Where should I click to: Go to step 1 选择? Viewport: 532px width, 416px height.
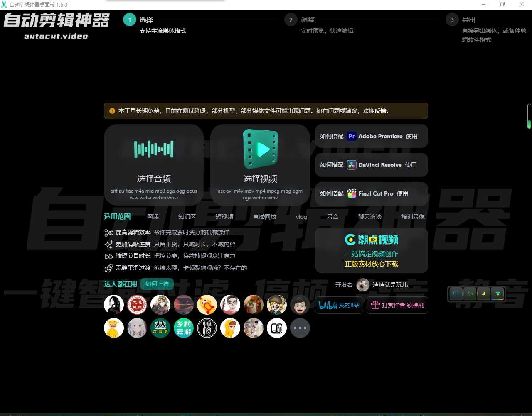146,20
